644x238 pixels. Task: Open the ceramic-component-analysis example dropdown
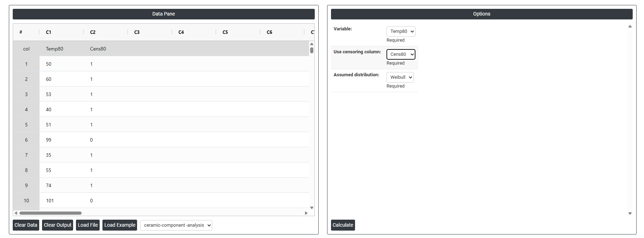(x=176, y=225)
